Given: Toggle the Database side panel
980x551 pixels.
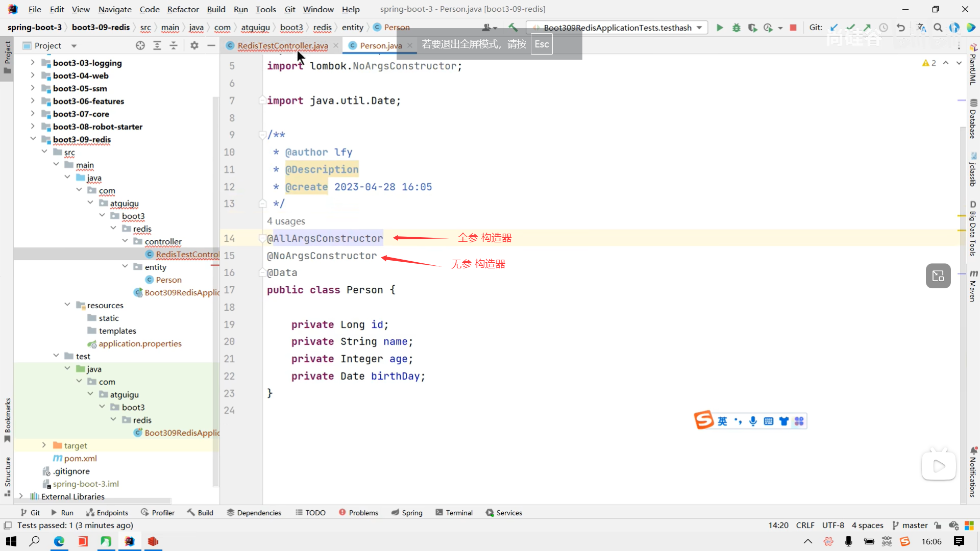Looking at the screenshot, I should (973, 119).
